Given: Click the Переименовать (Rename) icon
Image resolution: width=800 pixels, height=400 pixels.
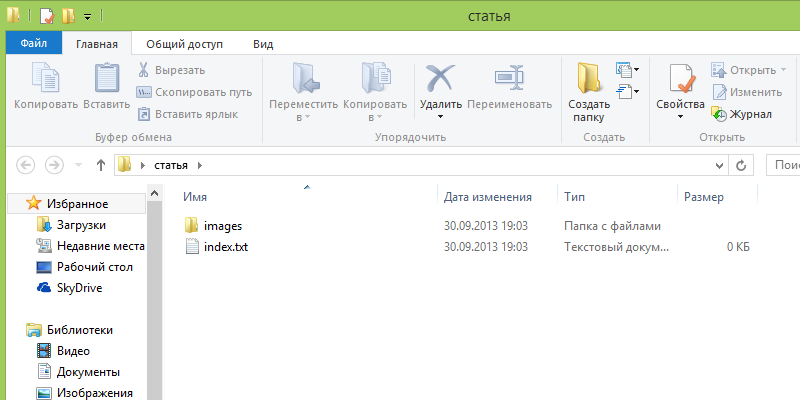Looking at the screenshot, I should pos(509,80).
